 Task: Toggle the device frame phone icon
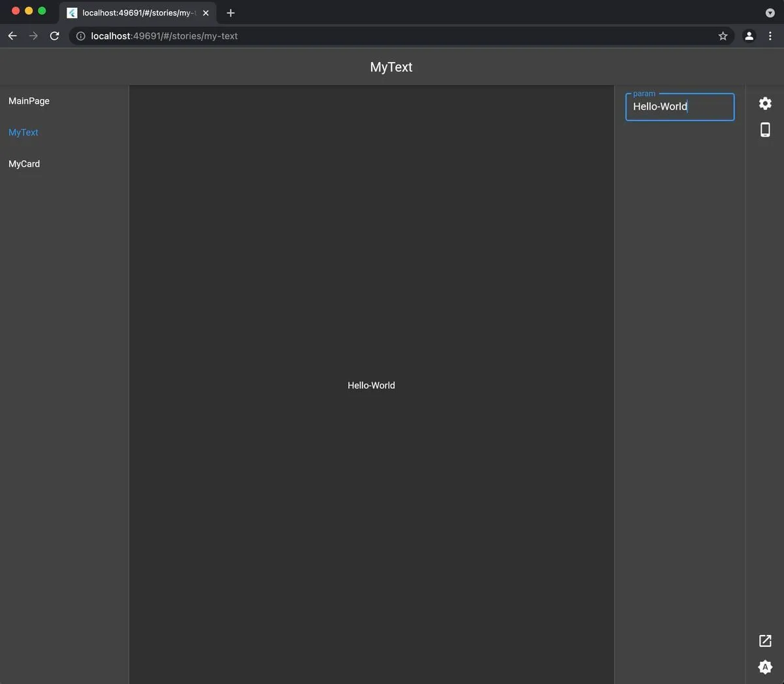tap(765, 130)
